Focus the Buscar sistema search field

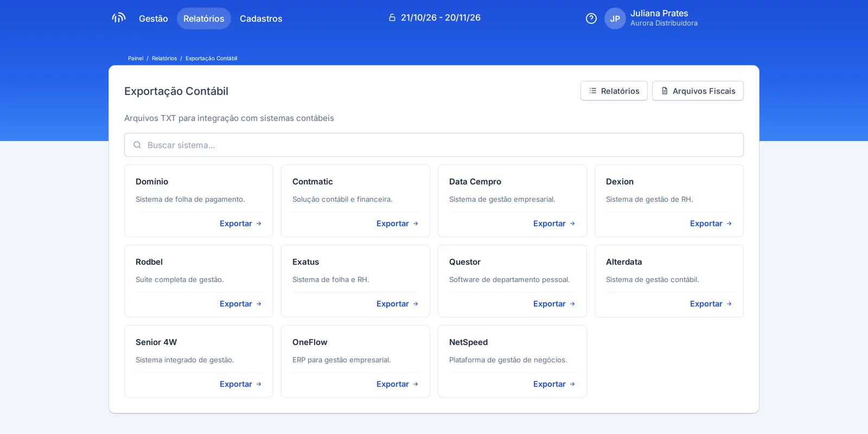(x=434, y=145)
